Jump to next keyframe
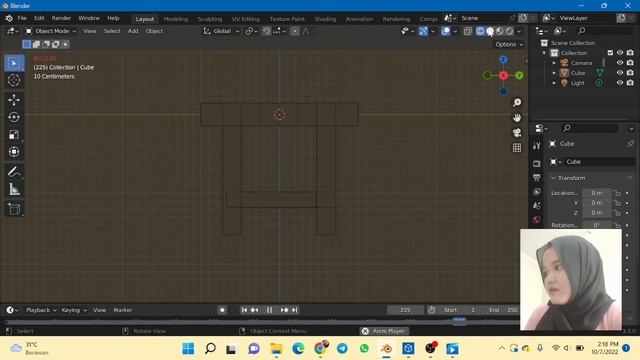This screenshot has height=360, width=640. coord(284,310)
